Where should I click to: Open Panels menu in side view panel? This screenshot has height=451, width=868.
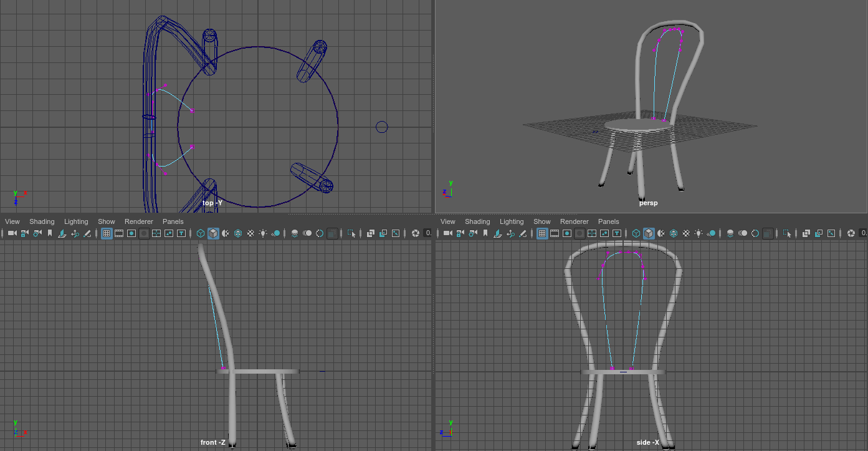click(x=608, y=221)
